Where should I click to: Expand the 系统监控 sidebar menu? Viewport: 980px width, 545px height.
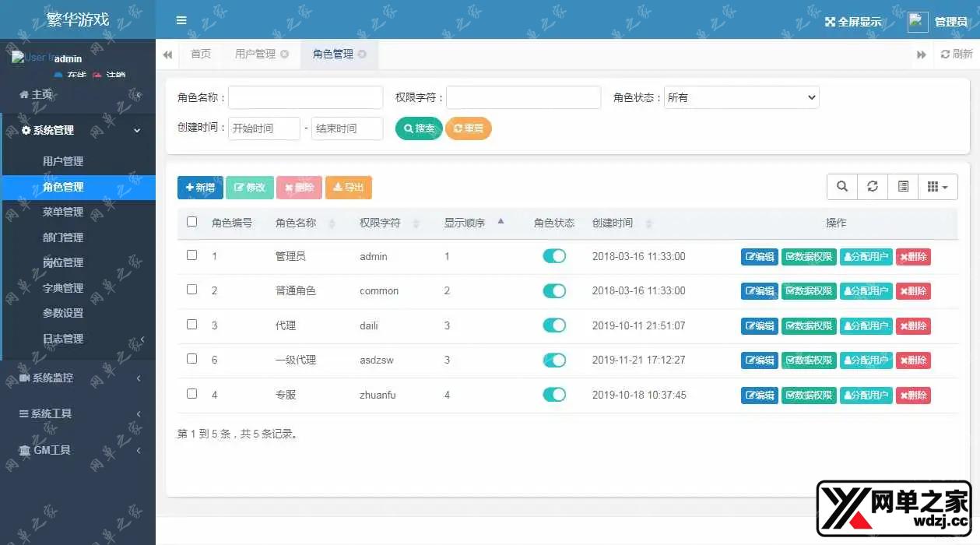click(78, 378)
